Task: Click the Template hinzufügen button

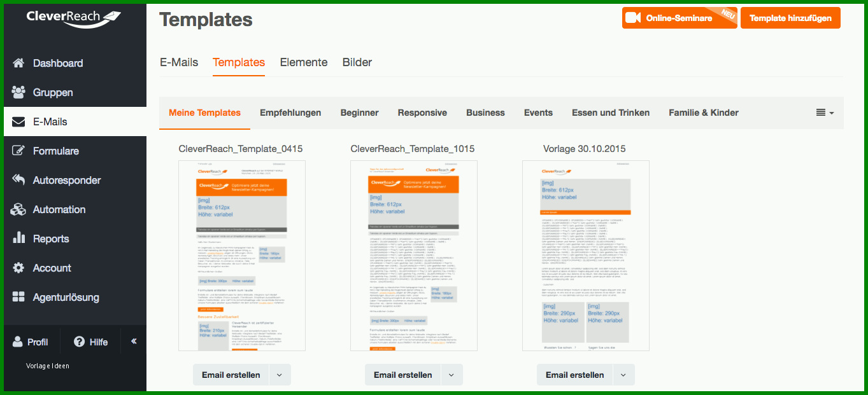Action: [x=790, y=18]
